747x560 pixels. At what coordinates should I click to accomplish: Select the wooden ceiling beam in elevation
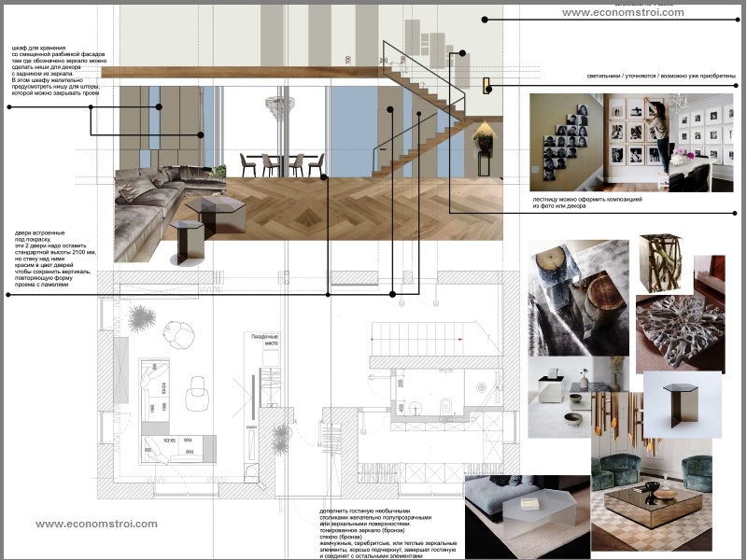[243, 72]
